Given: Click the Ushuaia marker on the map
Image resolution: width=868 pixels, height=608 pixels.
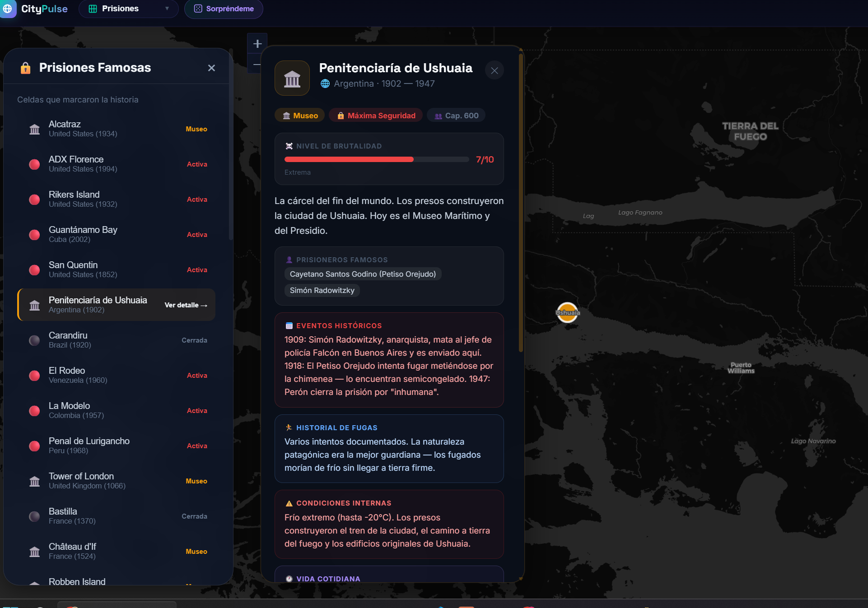Looking at the screenshot, I should (x=567, y=312).
